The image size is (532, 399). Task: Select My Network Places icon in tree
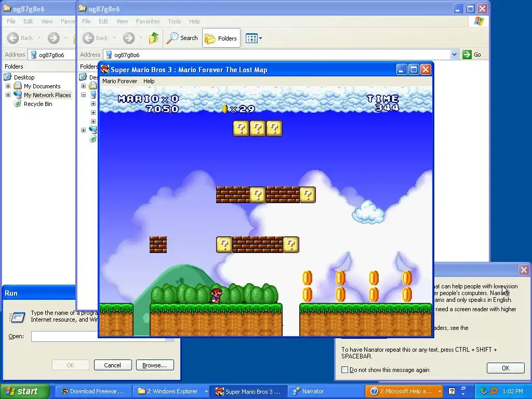[x=18, y=95]
